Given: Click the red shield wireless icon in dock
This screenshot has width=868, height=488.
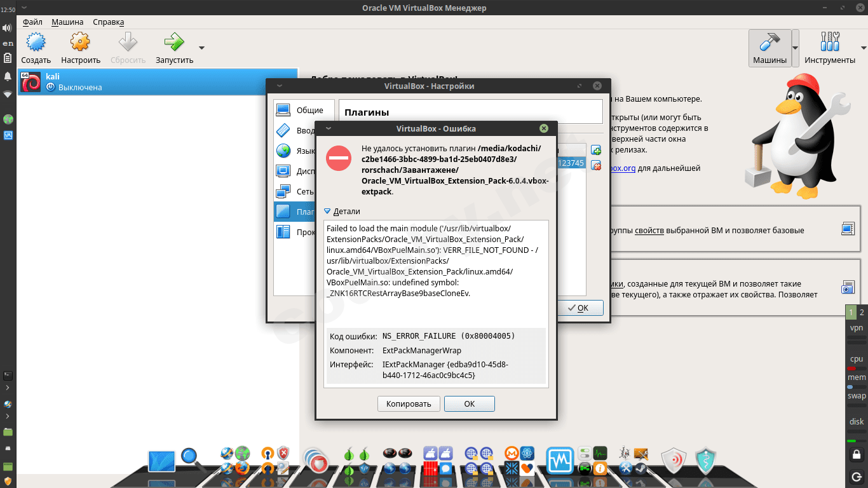Looking at the screenshot, I should click(674, 461).
